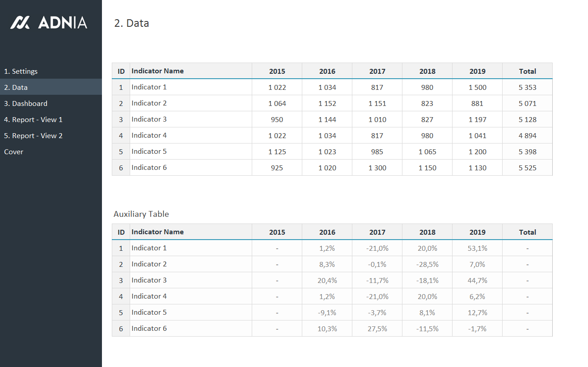
Task: Go to the 3. Dashboard page
Action: tap(25, 104)
